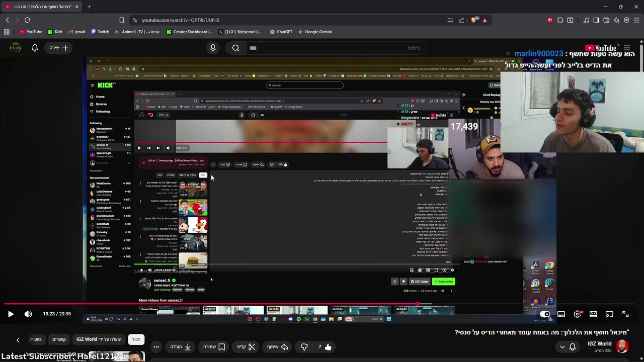Click the browser forward arrow
This screenshot has width=644, height=362.
pyautogui.click(x=17, y=20)
